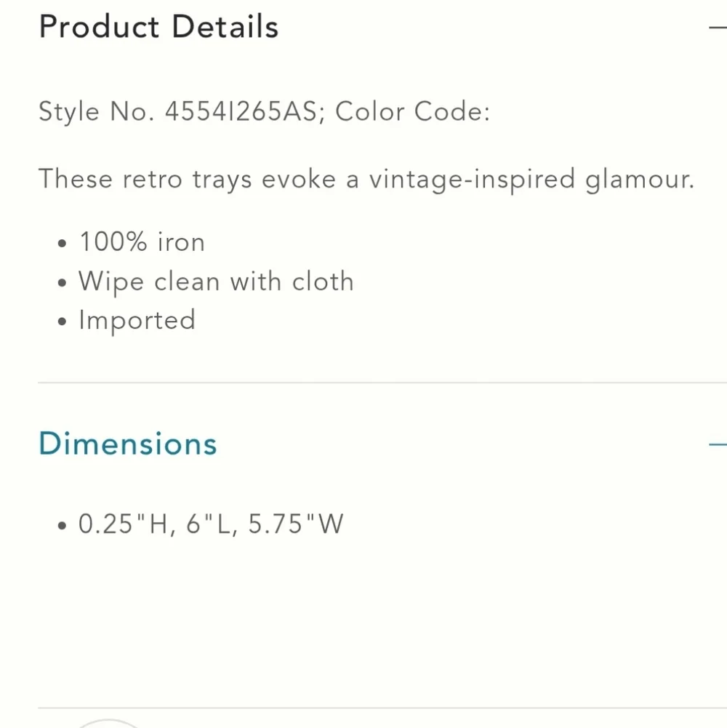Screen dimensions: 727x728
Task: Collapse Dimensions section using minus icon
Action: 718,445
